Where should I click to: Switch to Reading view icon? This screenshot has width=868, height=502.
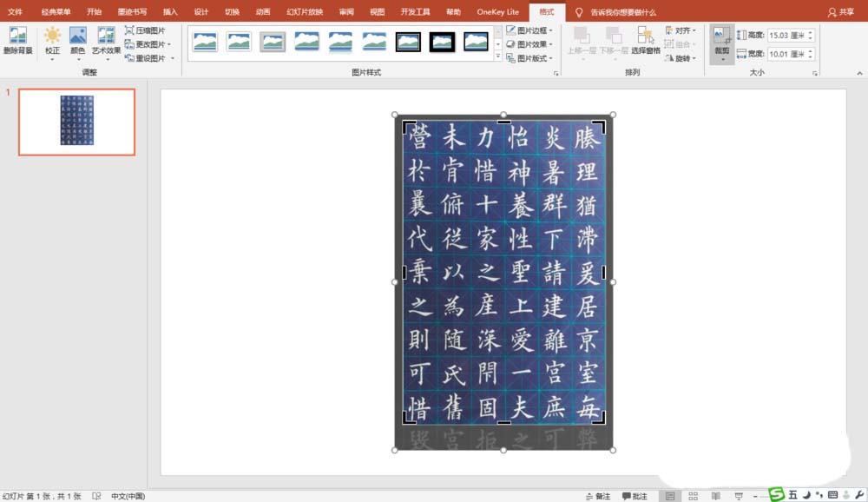click(716, 496)
